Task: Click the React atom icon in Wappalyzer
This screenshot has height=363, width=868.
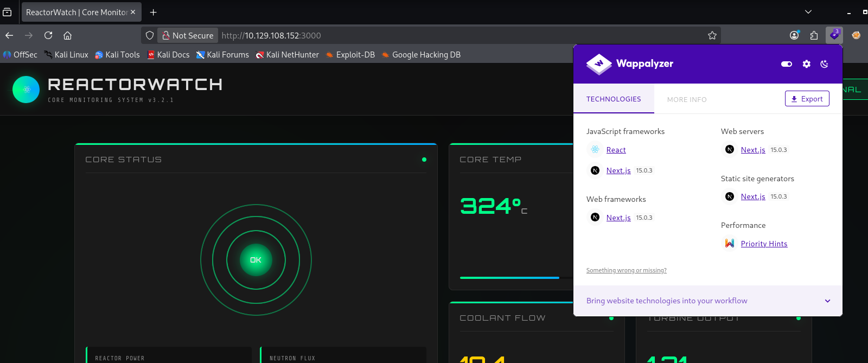Action: [595, 150]
